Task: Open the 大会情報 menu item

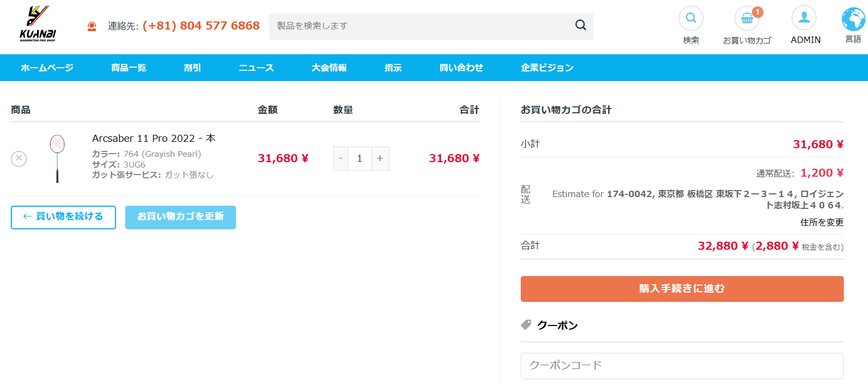Action: tap(329, 68)
